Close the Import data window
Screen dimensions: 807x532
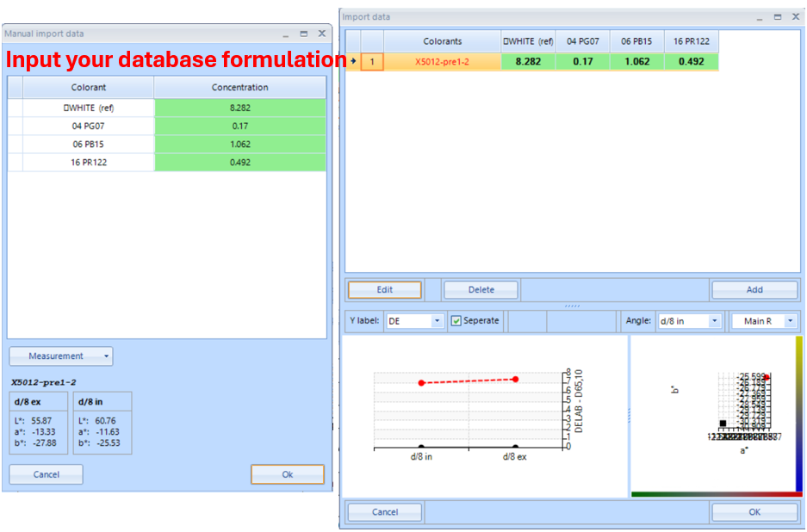[795, 17]
